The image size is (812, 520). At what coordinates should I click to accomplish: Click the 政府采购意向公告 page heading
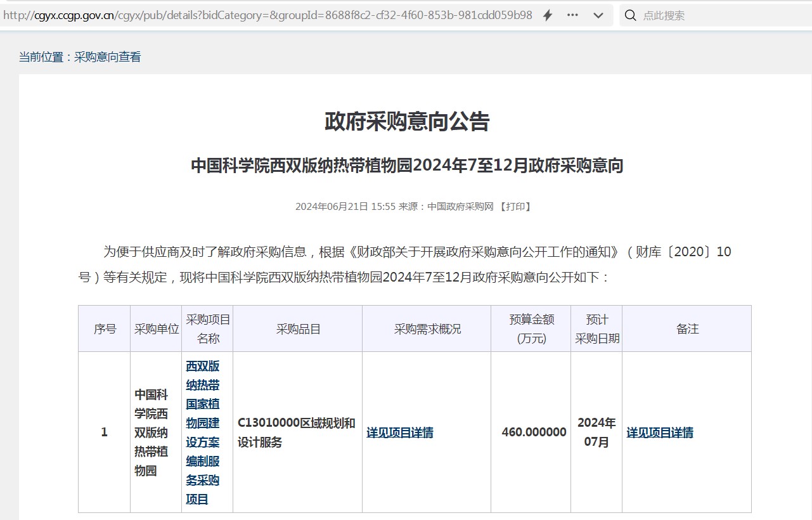(407, 121)
